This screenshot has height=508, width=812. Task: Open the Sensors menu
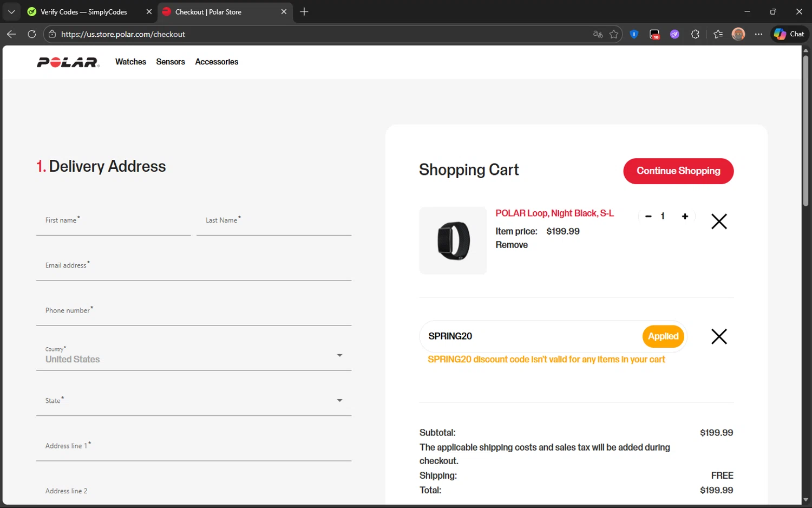(171, 62)
